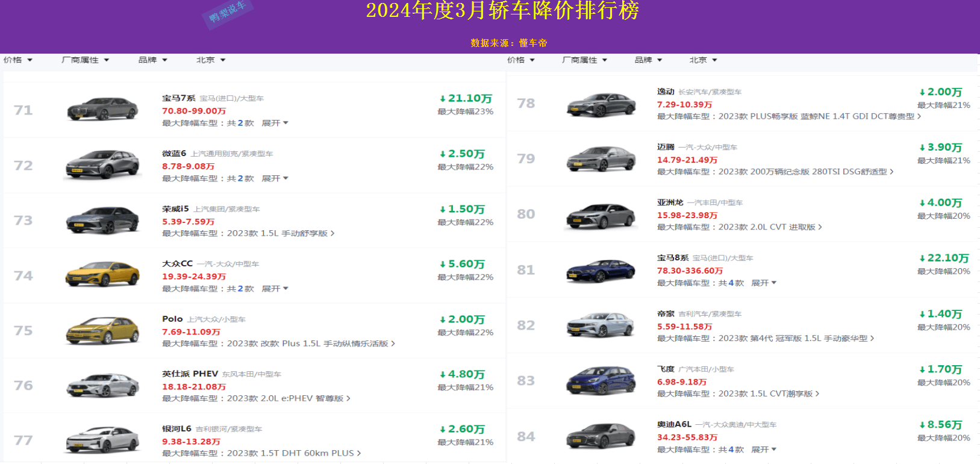Click the blue 飞度 car thumbnail
This screenshot has height=464, width=980.
tap(601, 381)
